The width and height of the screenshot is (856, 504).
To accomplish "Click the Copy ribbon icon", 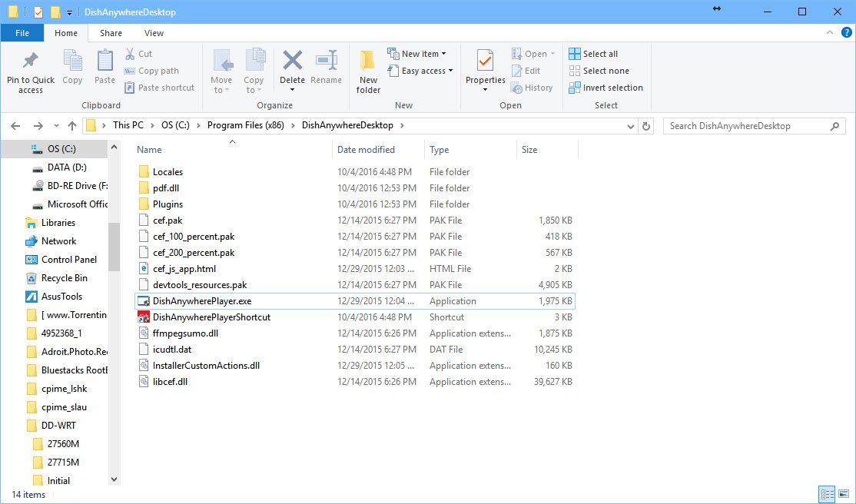I will tap(72, 60).
